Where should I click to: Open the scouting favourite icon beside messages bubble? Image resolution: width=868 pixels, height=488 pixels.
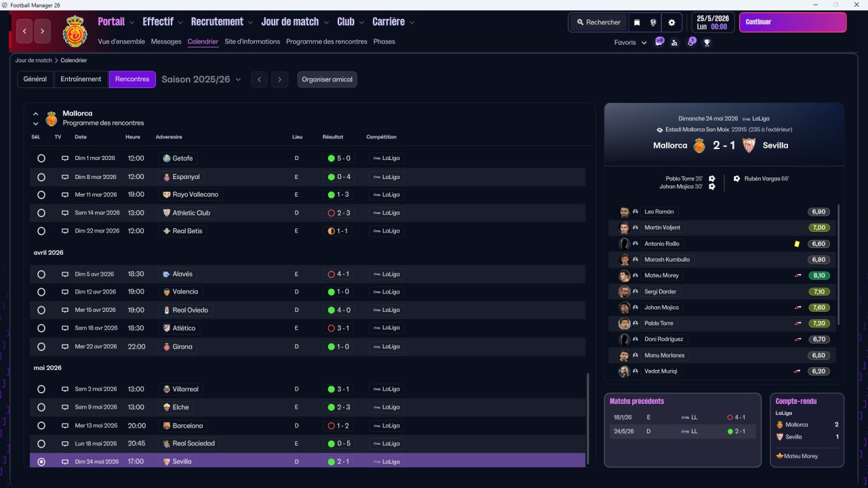pos(674,43)
